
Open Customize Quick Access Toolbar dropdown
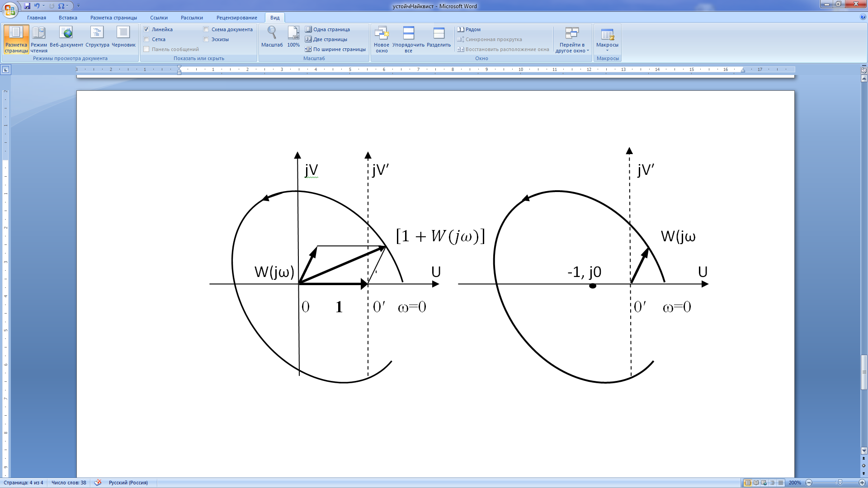pos(78,6)
